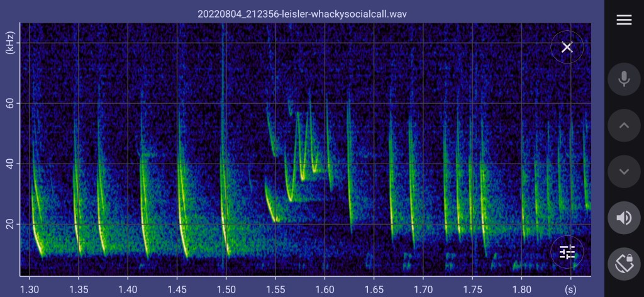Tap the (kHz) unit label
Screen dimensions: 644x297
11,40
